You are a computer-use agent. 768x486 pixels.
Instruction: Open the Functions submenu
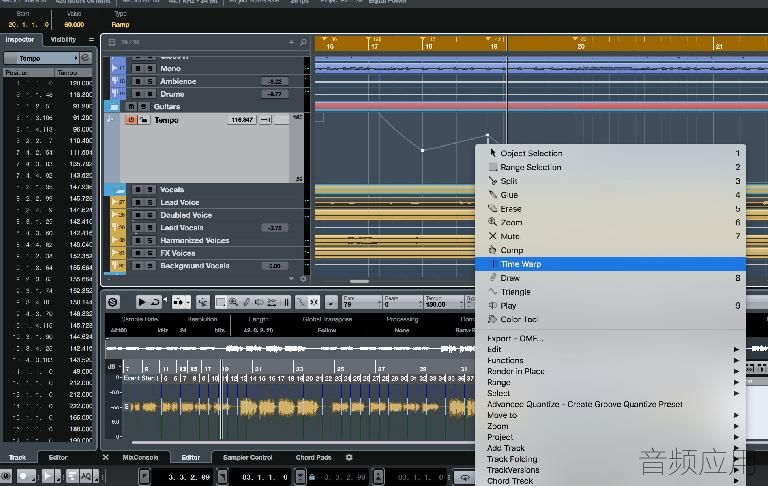click(x=610, y=360)
